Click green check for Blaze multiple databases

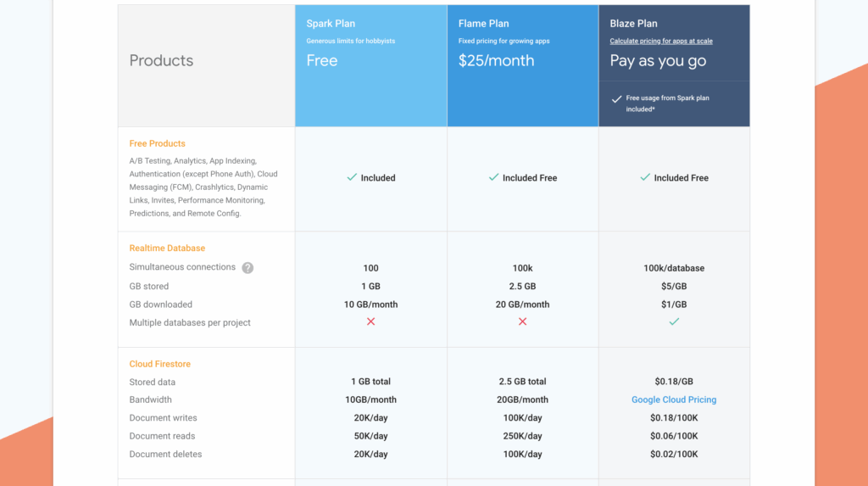pyautogui.click(x=674, y=321)
